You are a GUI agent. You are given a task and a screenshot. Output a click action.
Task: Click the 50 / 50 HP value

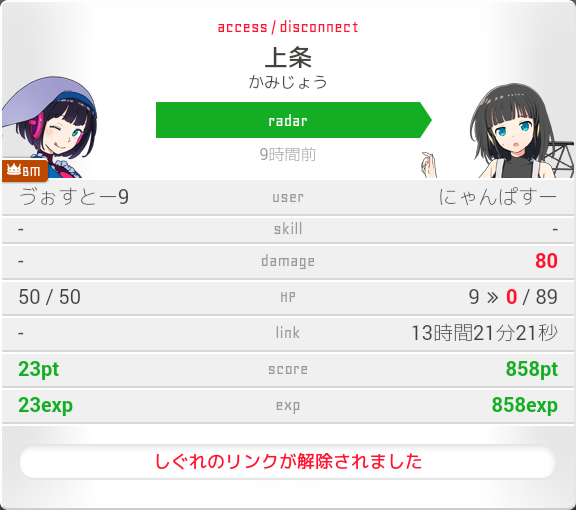pos(50,297)
